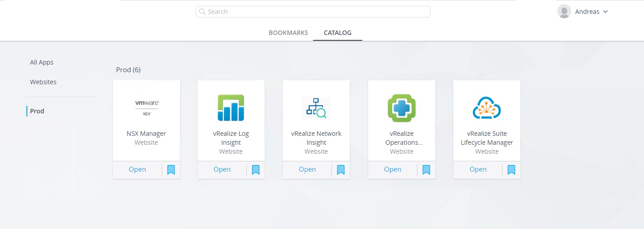644x229 pixels.
Task: Select Prod category in sidebar
Action: pyautogui.click(x=37, y=111)
